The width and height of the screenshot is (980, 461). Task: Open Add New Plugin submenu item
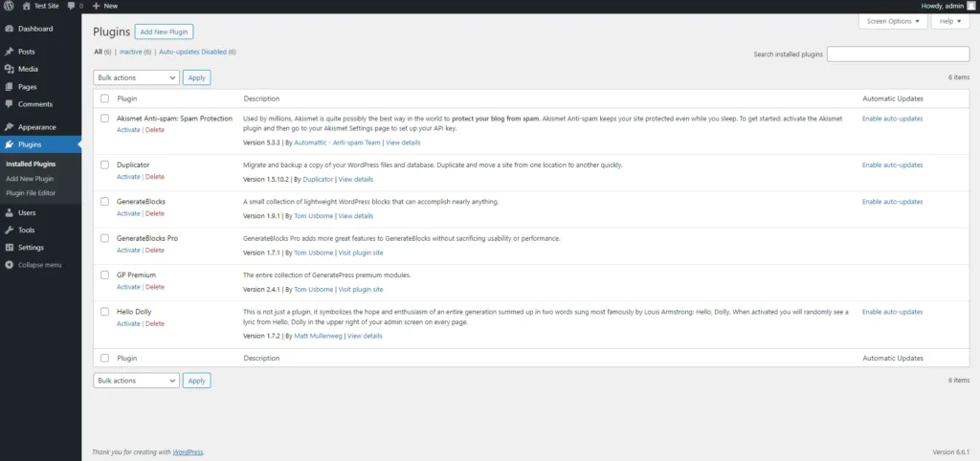coord(30,179)
